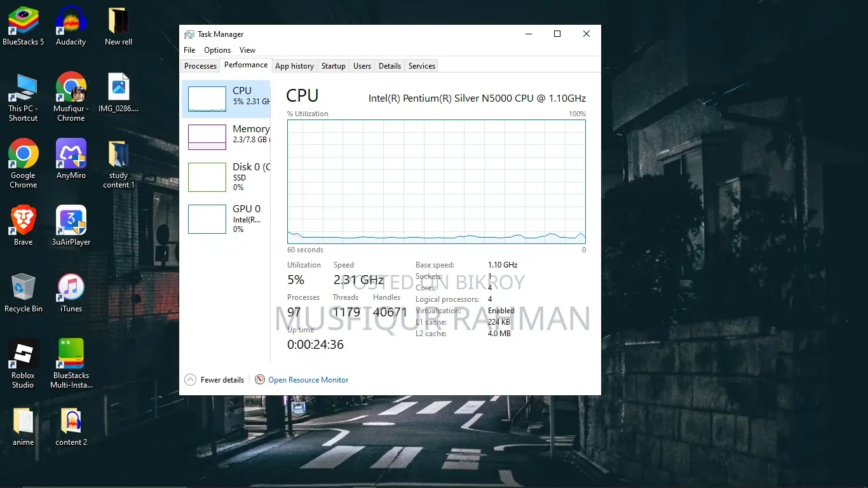Viewport: 868px width, 488px height.
Task: Click the Fewer details button label
Action: pyautogui.click(x=222, y=380)
